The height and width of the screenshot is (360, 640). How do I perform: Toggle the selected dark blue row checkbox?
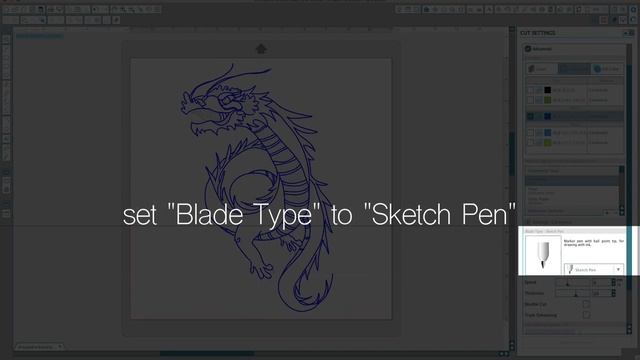[x=530, y=116]
